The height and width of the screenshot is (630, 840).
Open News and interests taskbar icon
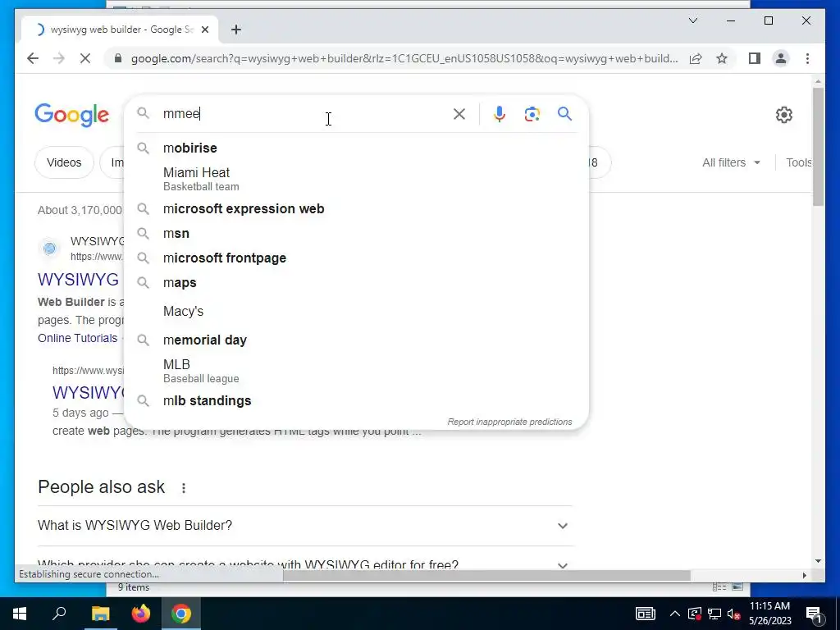[646, 614]
